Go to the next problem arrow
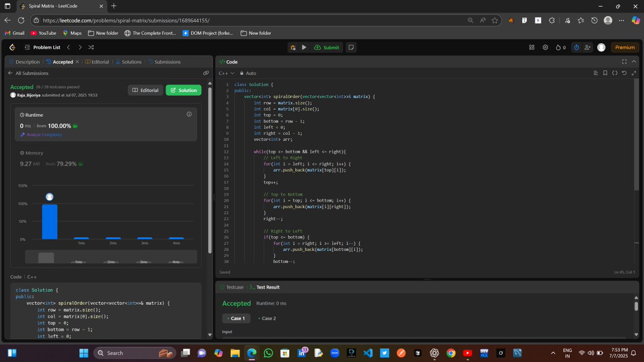The width and height of the screenshot is (644, 362). coord(80,47)
